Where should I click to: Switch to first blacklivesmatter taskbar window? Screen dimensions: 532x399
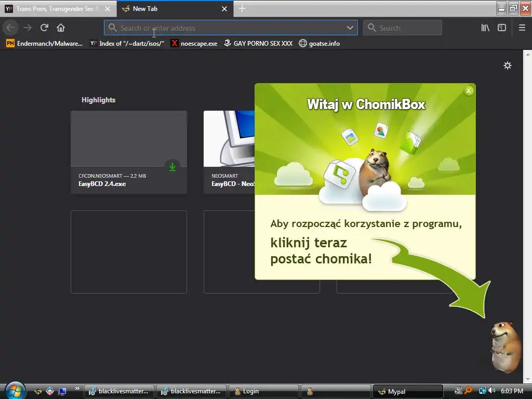[x=119, y=391]
